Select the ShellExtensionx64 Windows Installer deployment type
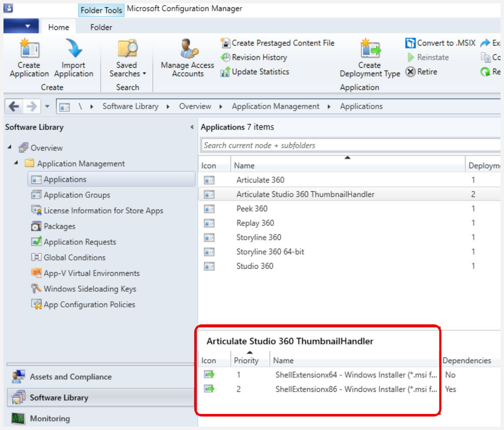This screenshot has height=430, width=504. (x=349, y=375)
